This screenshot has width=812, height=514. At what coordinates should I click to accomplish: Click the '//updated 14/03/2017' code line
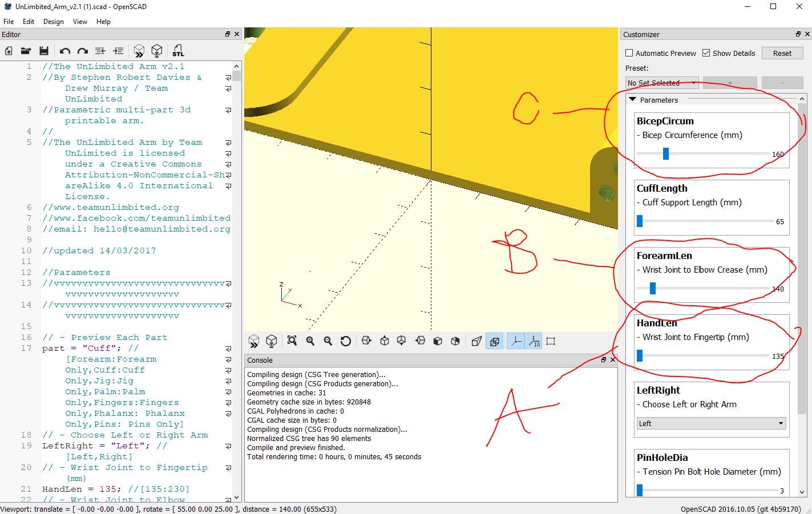[99, 250]
